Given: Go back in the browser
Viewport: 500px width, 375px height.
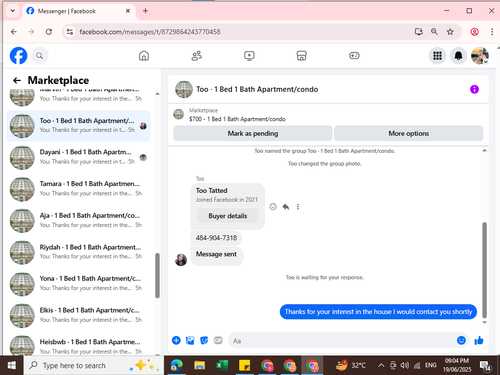Looking at the screenshot, I should 14,32.
